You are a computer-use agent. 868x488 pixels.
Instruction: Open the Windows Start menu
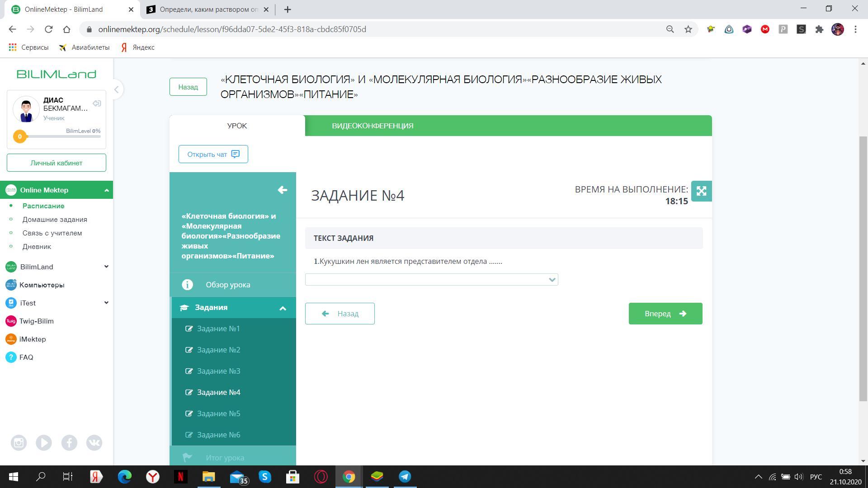click(x=13, y=477)
